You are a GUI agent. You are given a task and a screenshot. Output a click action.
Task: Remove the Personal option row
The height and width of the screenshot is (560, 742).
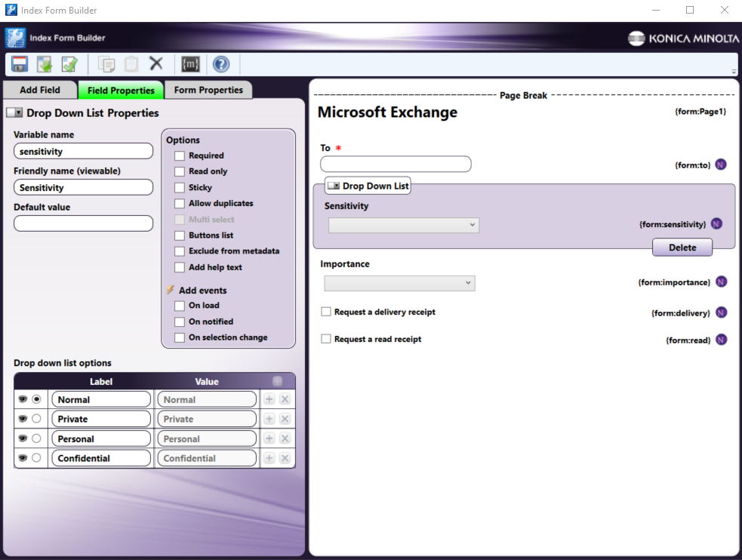285,438
